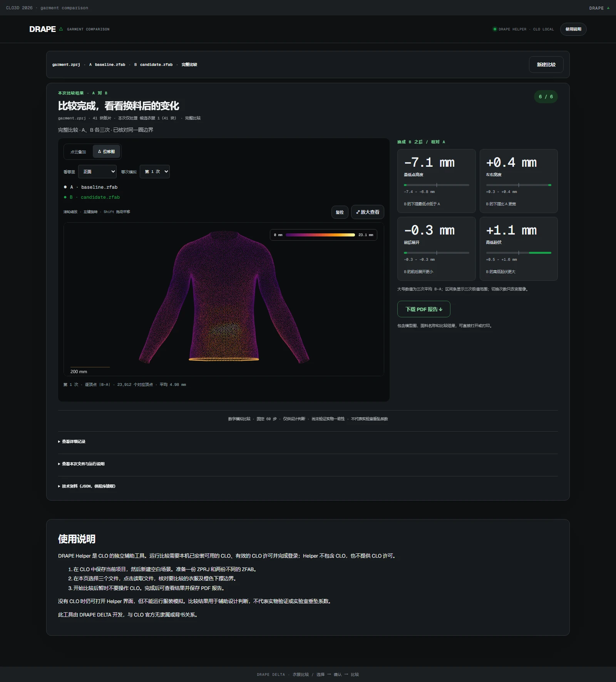Select the 位移图 displacement tab
The height and width of the screenshot is (682, 616).
[x=107, y=152]
